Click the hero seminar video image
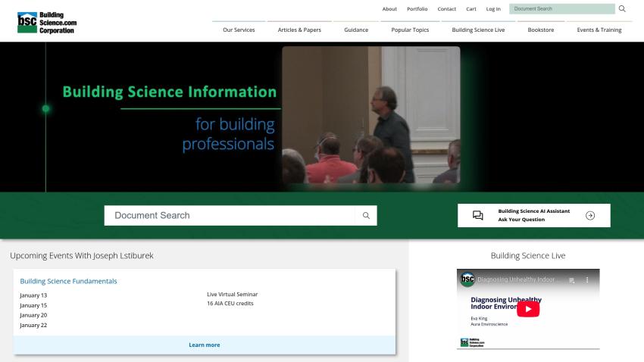 (x=371, y=115)
